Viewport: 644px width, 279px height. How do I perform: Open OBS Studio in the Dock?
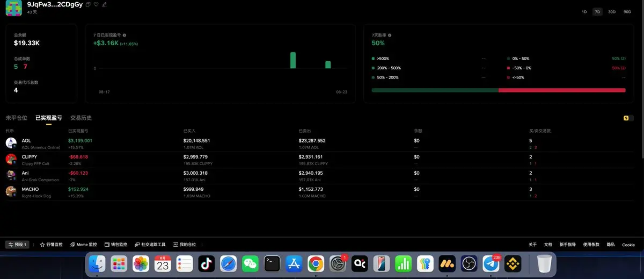[x=469, y=263]
